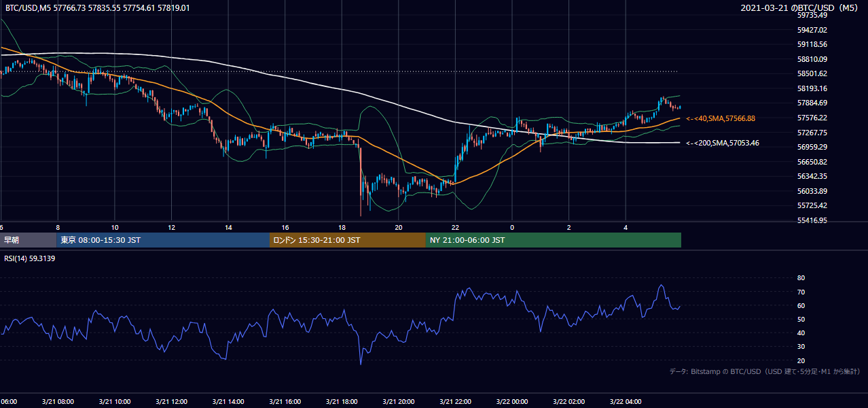The width and height of the screenshot is (868, 408).
Task: Click hour 22 on price chart time axis
Action: 455,227
